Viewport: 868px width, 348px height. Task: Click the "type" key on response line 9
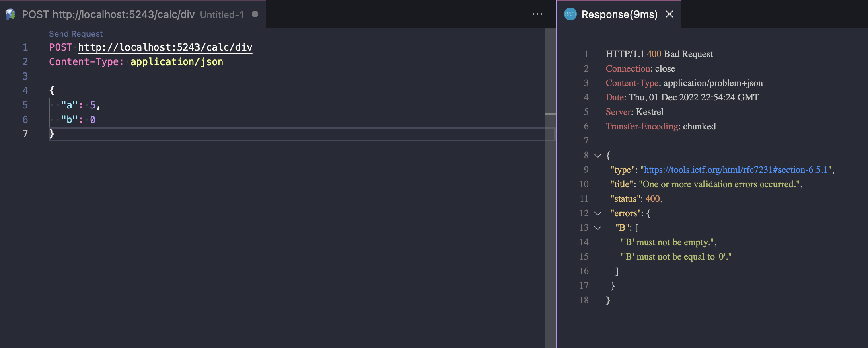click(x=623, y=170)
